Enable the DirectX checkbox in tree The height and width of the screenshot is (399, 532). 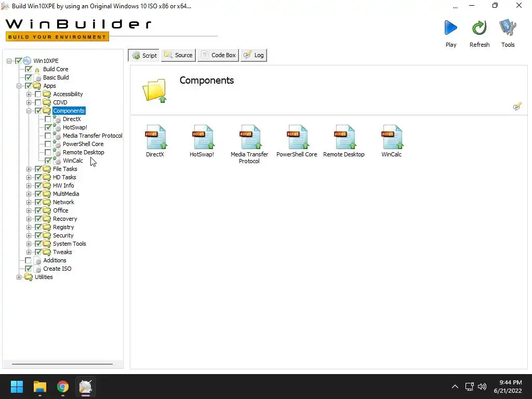click(48, 119)
